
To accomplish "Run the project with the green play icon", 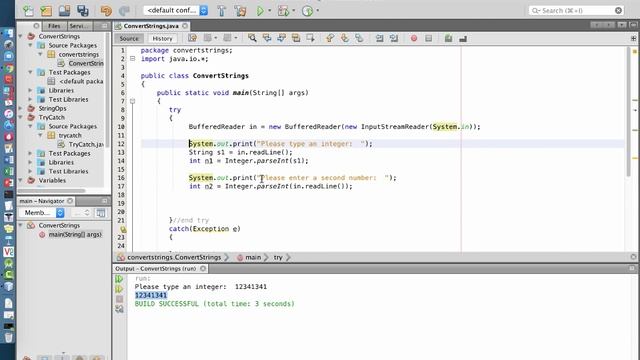I will [x=260, y=11].
